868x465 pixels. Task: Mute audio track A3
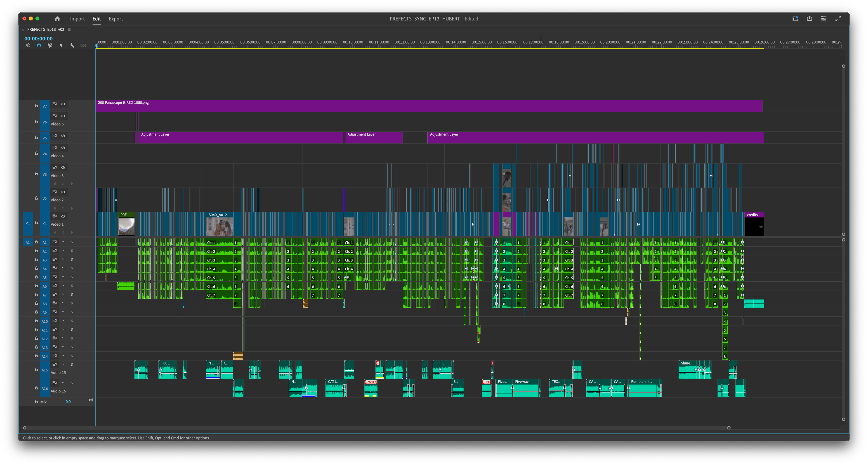[x=63, y=260]
